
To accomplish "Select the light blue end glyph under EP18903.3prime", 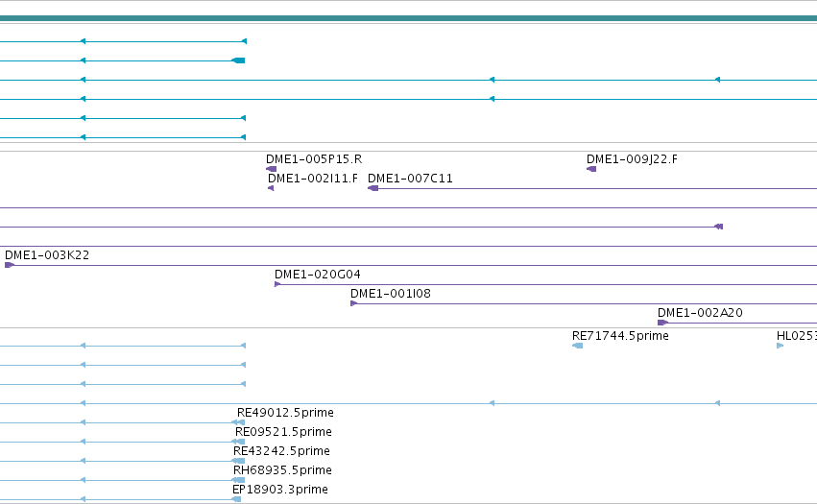I will (236, 499).
